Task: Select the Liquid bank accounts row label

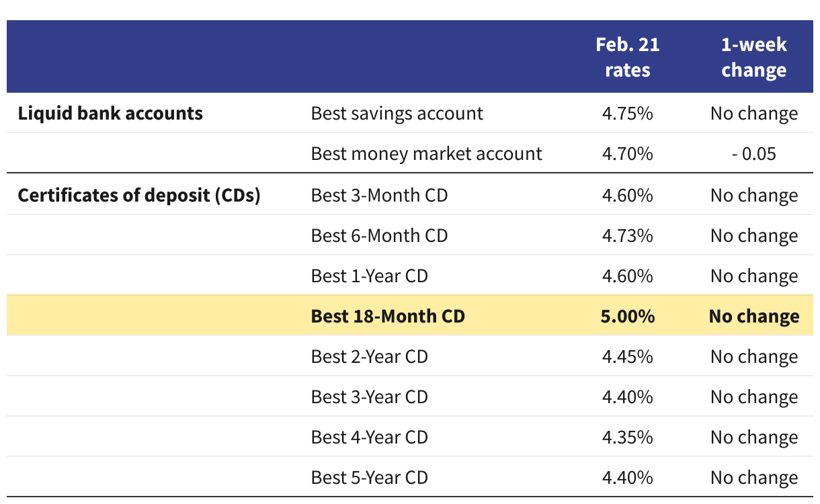Action: [x=110, y=113]
